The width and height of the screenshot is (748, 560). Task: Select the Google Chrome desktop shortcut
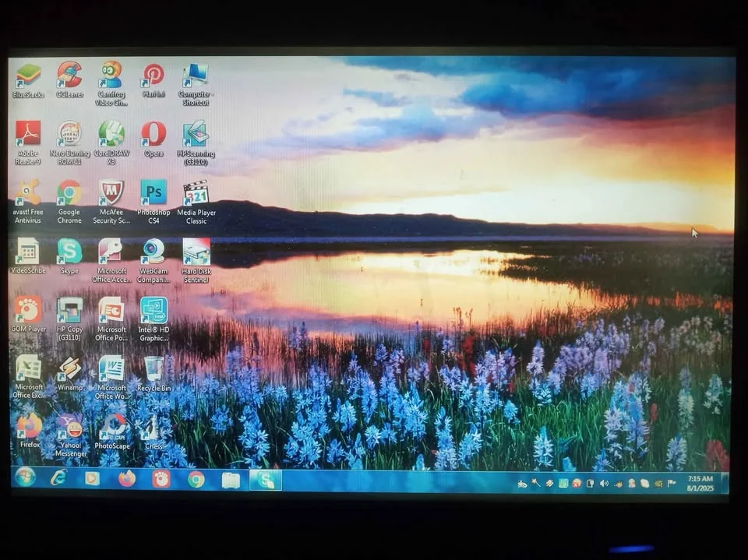pos(69,202)
